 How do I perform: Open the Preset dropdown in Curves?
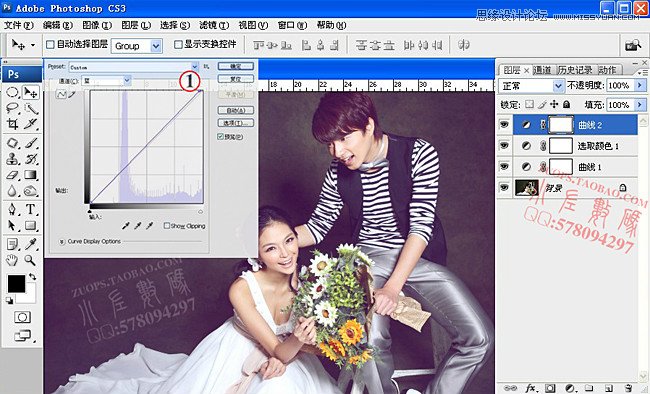[194, 66]
